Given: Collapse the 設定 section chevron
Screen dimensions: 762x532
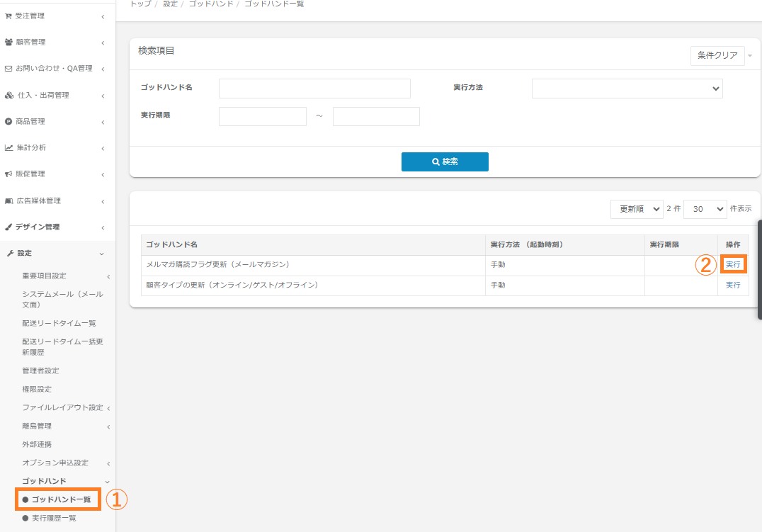Looking at the screenshot, I should click(x=101, y=254).
